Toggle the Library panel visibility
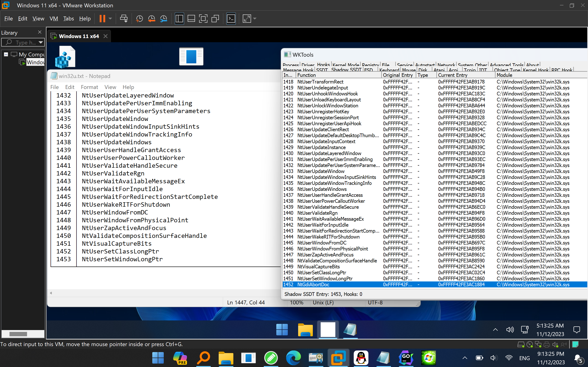588x367 pixels. [179, 18]
